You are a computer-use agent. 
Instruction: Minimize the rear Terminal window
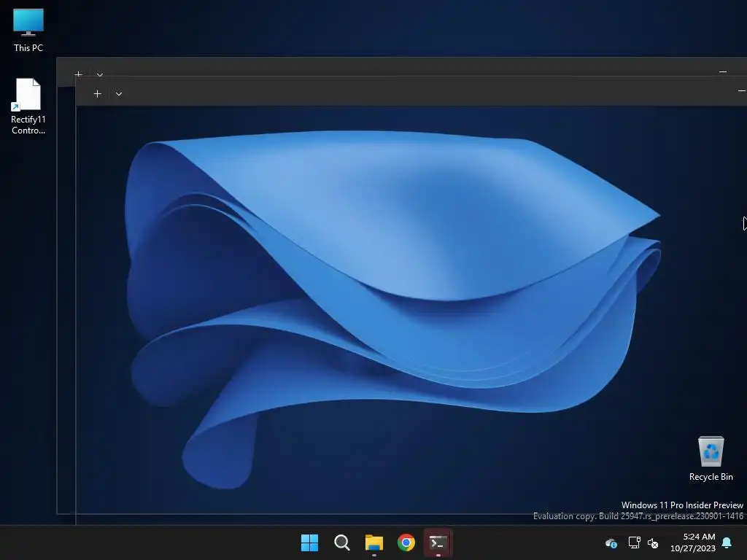[x=723, y=72]
